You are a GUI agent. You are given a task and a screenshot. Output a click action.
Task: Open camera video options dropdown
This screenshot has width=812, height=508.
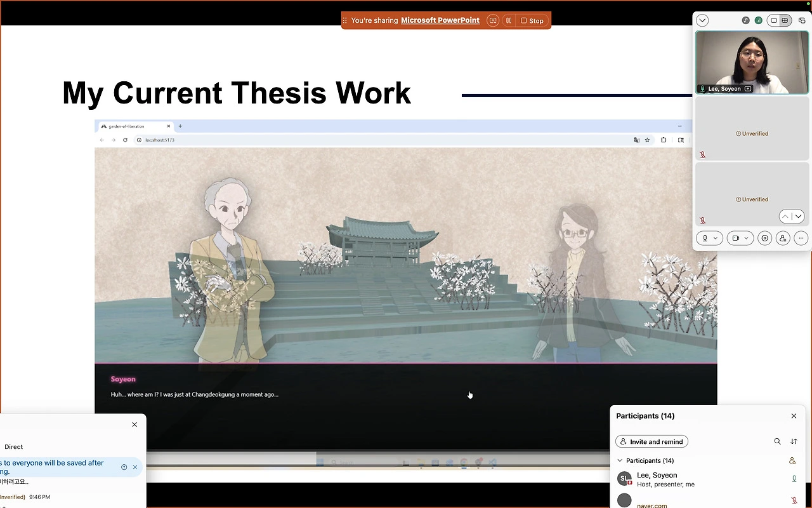click(x=747, y=238)
